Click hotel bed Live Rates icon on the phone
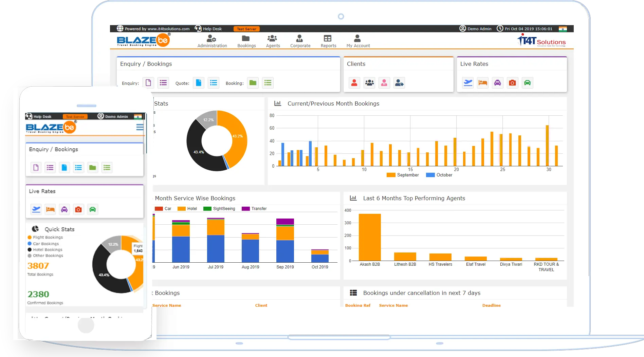Screen dimensions: 644x357 (50, 209)
